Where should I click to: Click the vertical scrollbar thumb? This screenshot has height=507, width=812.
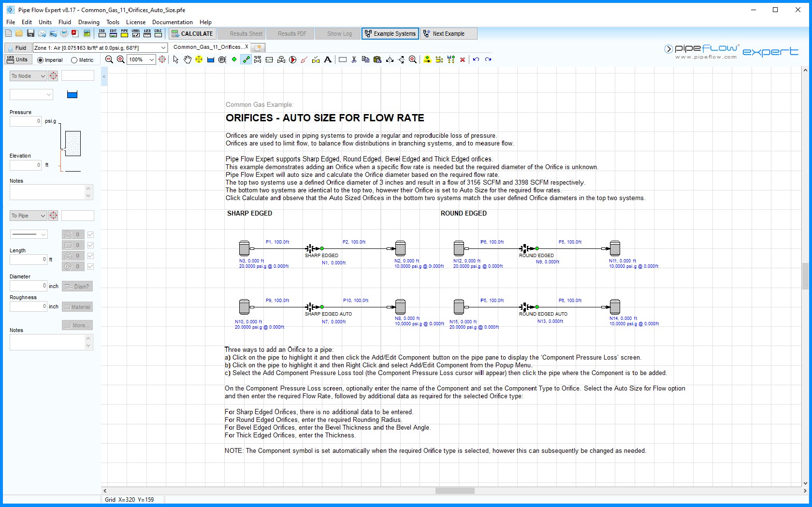coord(805,276)
